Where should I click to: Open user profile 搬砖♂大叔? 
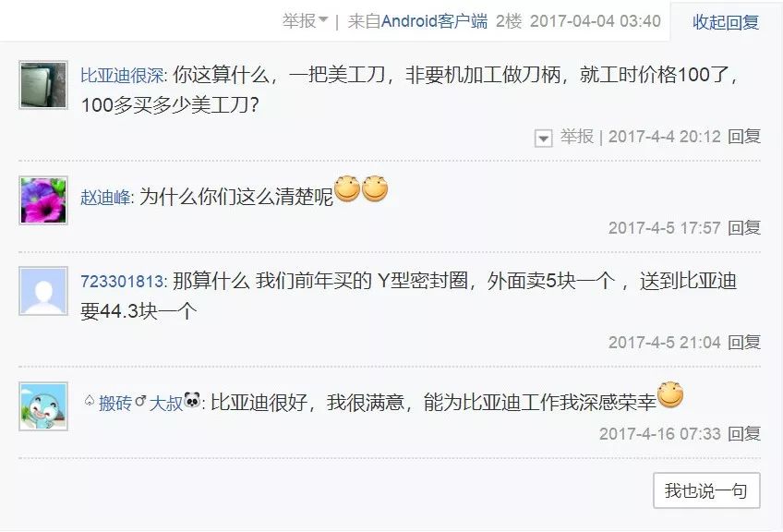pos(141,403)
